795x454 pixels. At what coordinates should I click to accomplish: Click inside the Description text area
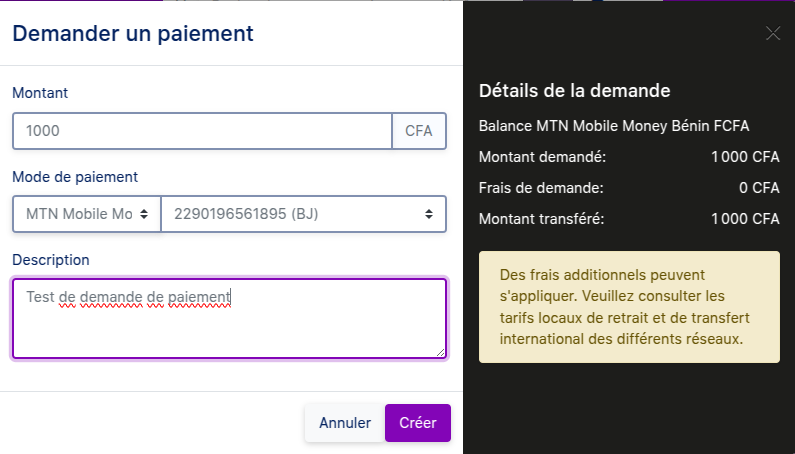click(x=229, y=318)
